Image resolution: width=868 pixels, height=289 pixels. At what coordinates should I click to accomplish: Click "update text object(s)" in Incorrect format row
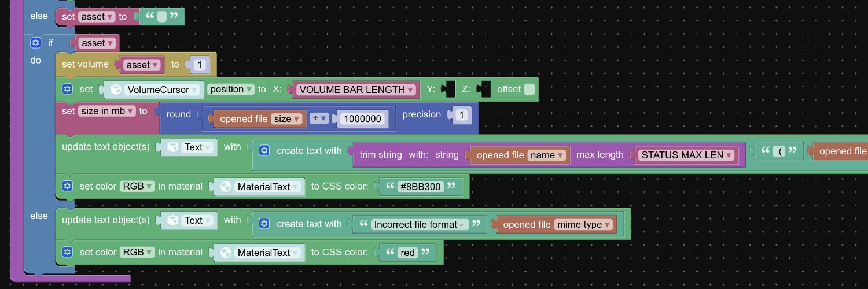(x=106, y=220)
